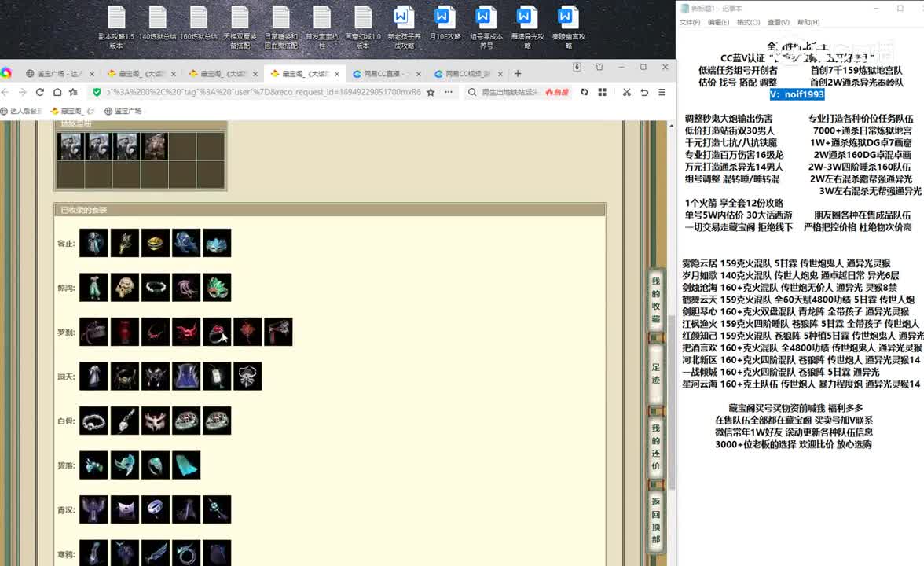Open the favorites star beside home button
This screenshot has width=924, height=566.
pyautogui.click(x=74, y=92)
